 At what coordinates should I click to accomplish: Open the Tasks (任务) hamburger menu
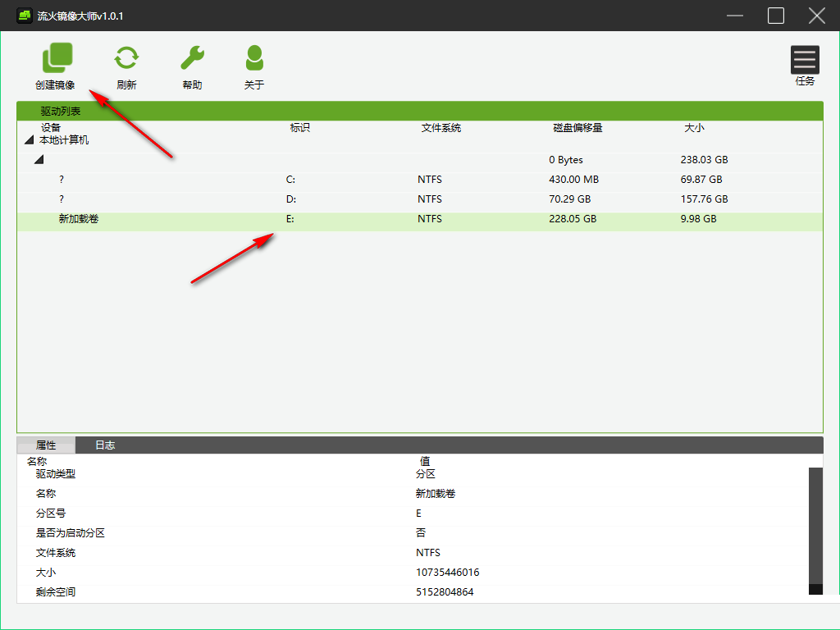click(805, 59)
